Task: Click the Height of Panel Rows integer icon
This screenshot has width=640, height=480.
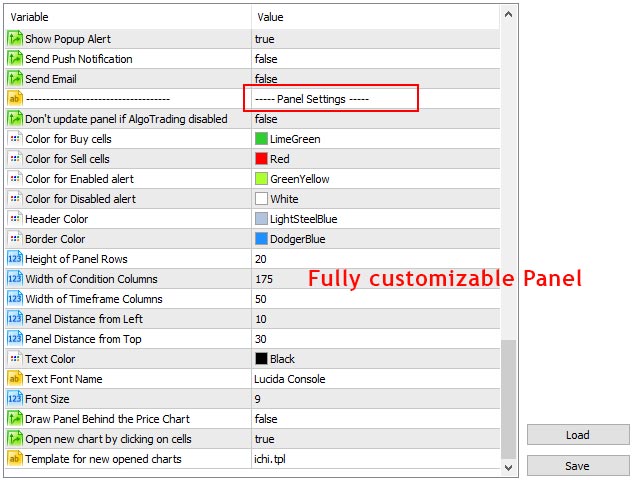Action: 14,259
